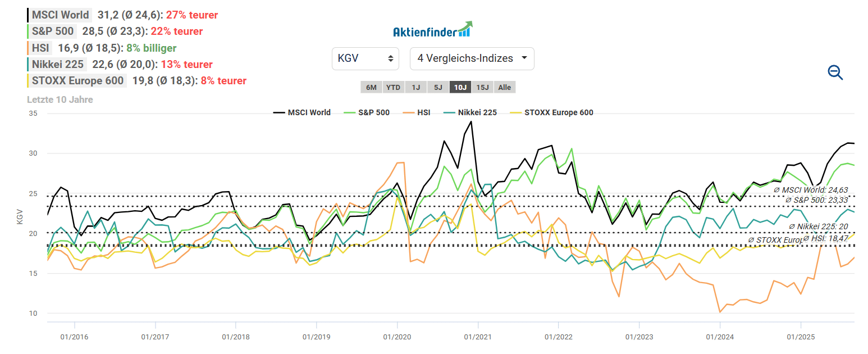Switch to YTD time range
Screen dimensions: 868x354
tap(394, 87)
